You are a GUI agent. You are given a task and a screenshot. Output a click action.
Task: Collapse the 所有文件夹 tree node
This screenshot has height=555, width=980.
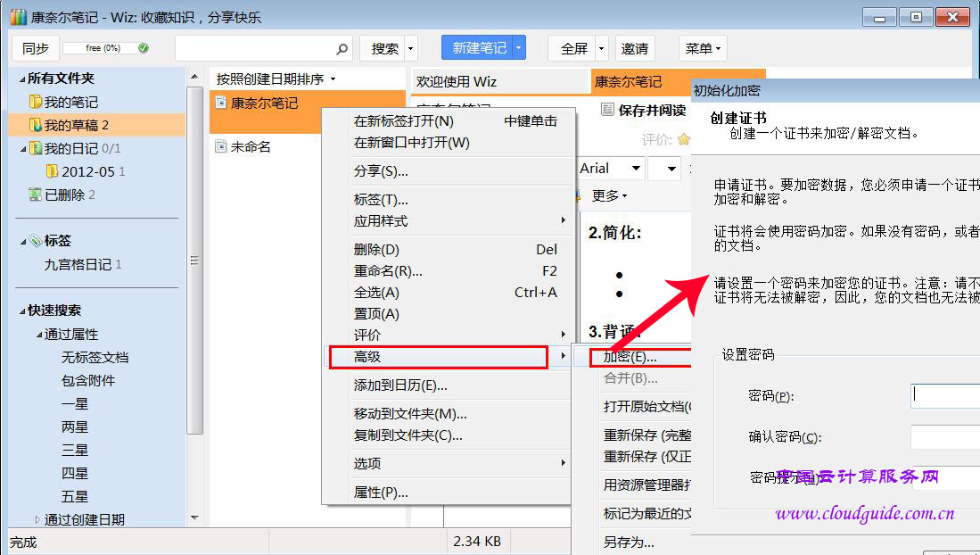tap(22, 79)
